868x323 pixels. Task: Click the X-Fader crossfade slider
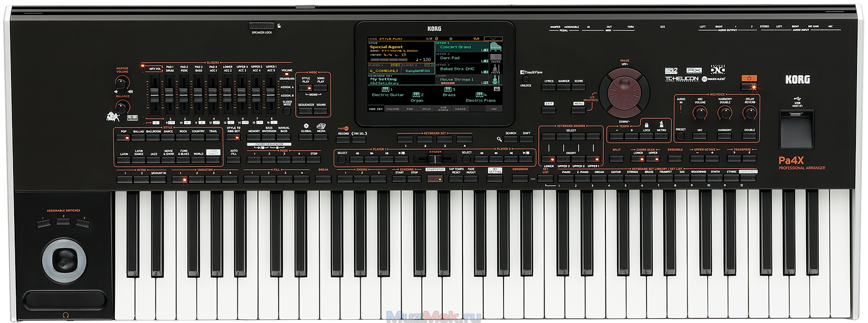coord(435,159)
